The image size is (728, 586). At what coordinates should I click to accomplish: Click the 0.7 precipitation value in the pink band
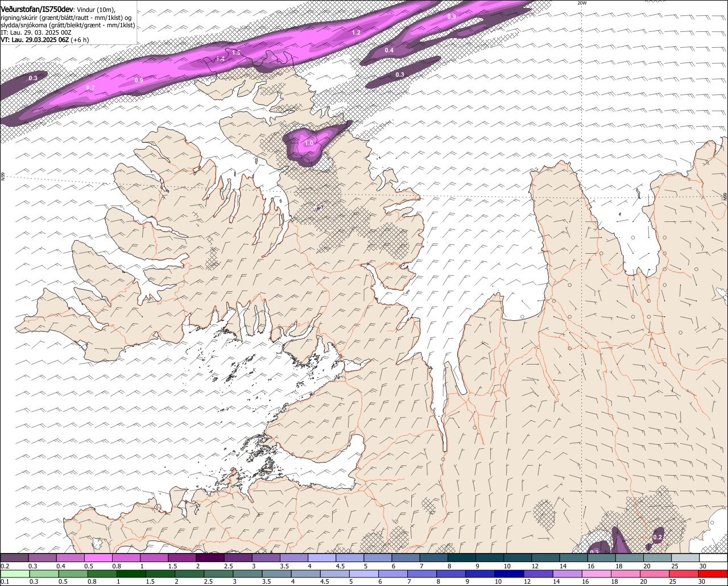(x=90, y=88)
